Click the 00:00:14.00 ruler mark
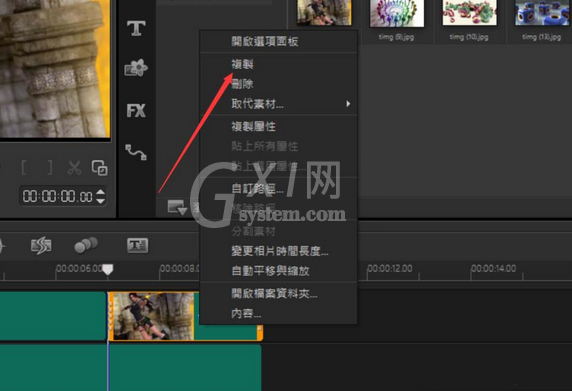 pos(494,268)
